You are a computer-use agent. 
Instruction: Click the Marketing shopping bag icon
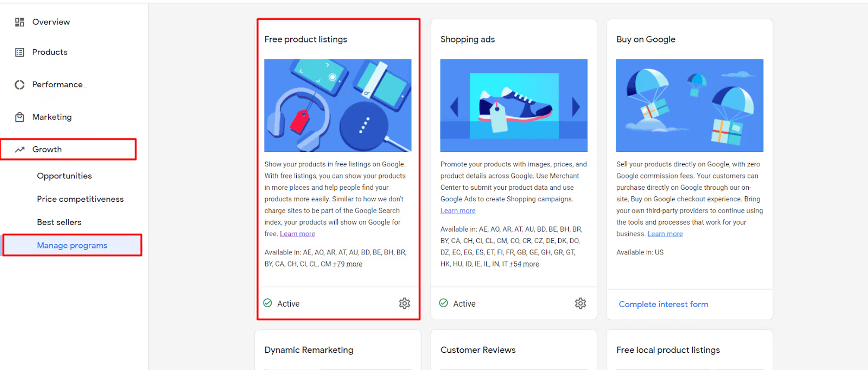coord(19,117)
